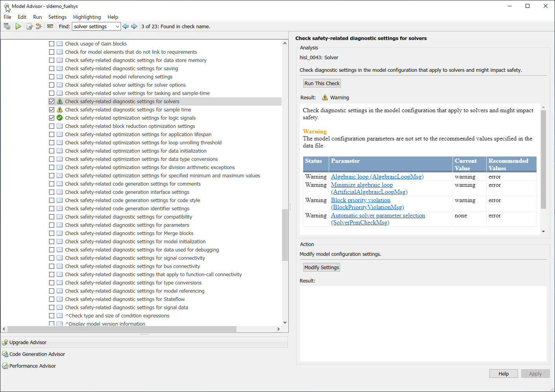Uncheck optimization settings for logic signals check
Image resolution: width=555 pixels, height=392 pixels.
pyautogui.click(x=51, y=118)
